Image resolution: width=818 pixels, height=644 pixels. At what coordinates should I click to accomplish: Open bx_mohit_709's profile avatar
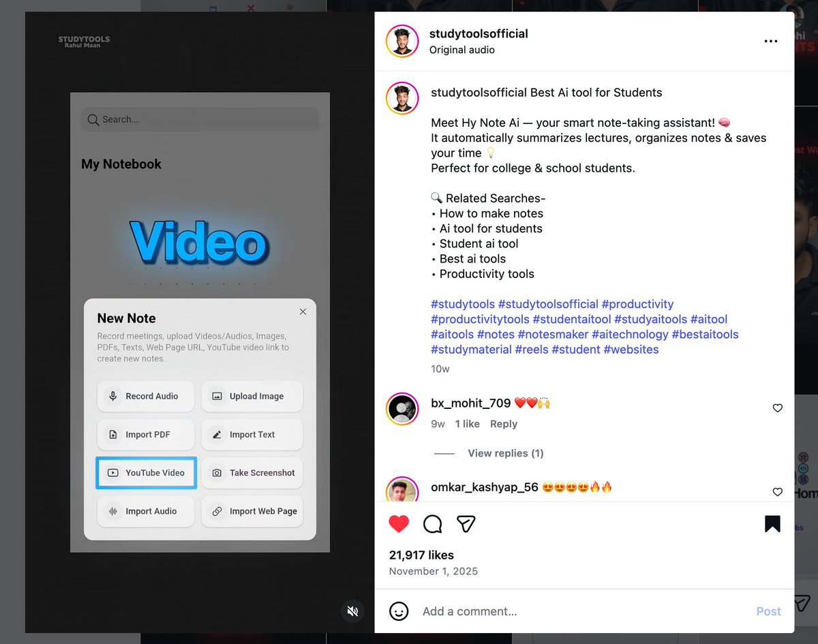pyautogui.click(x=402, y=409)
